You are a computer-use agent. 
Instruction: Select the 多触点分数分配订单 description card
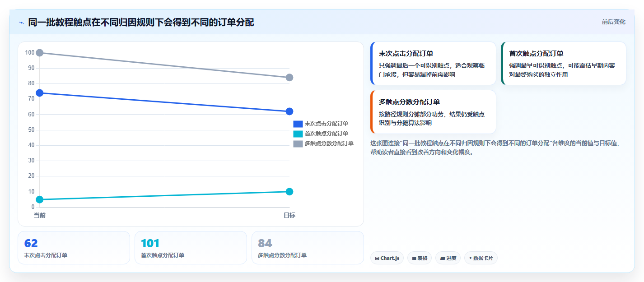tap(433, 112)
